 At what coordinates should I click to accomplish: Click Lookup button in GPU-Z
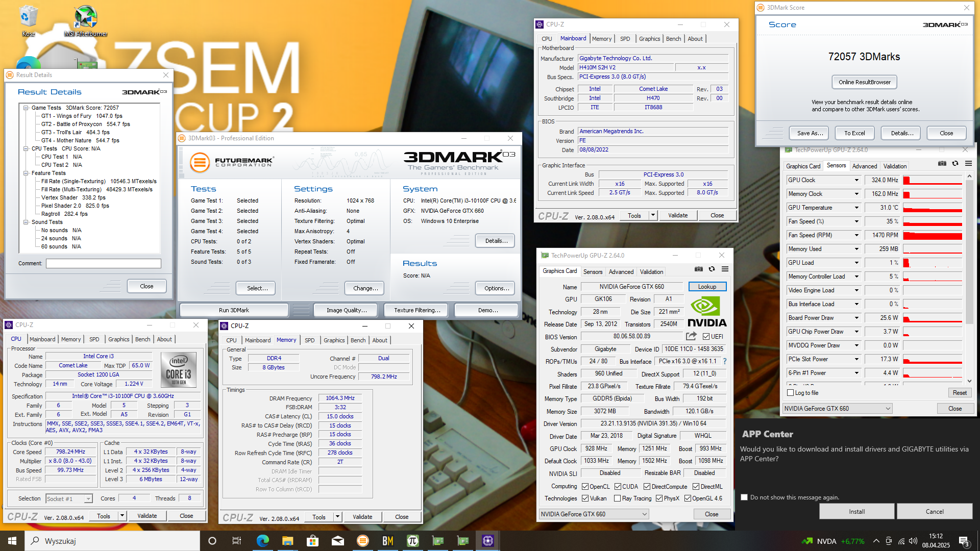click(707, 287)
